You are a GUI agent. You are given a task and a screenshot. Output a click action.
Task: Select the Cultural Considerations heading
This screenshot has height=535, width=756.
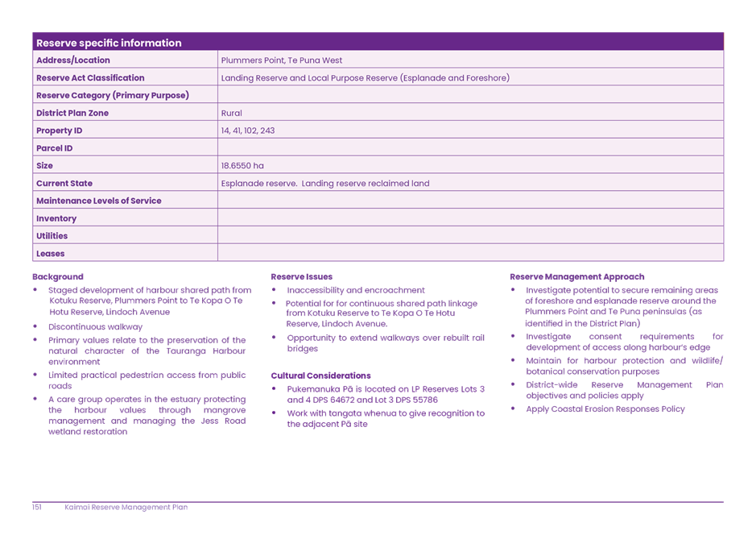(320, 376)
